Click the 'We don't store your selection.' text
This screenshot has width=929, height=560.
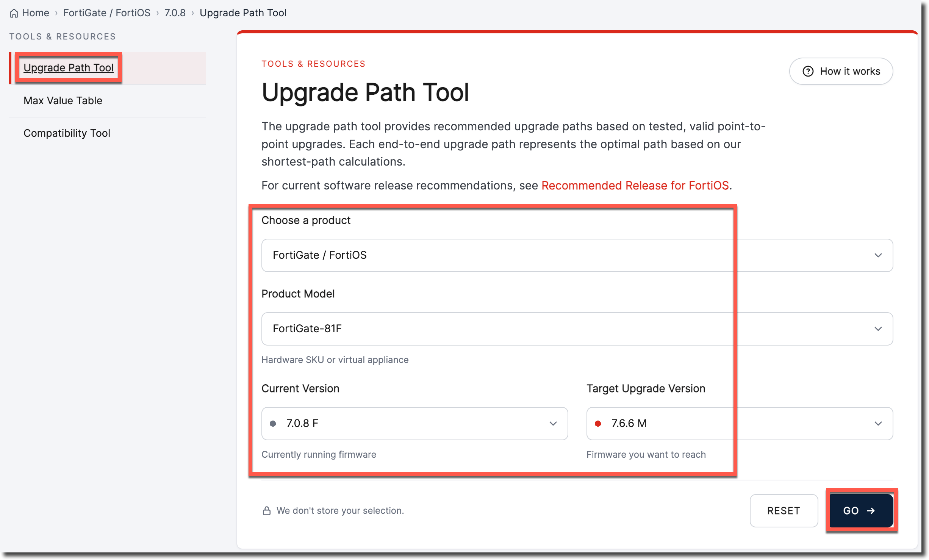tap(340, 511)
